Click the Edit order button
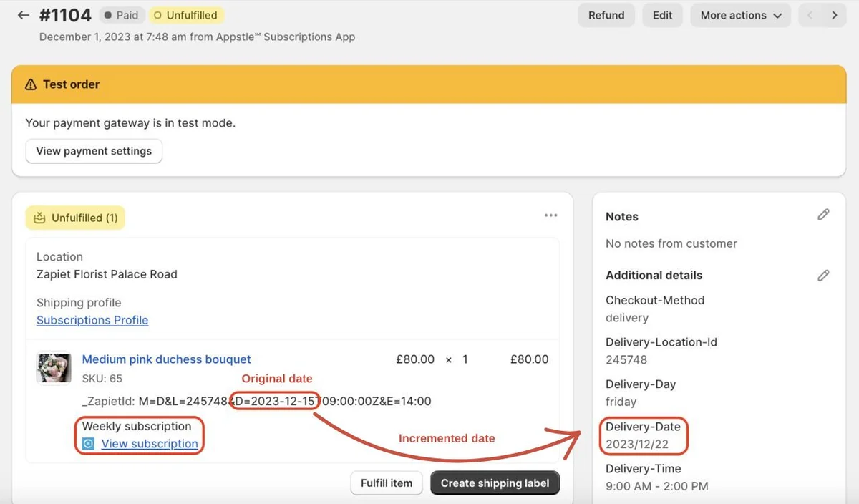Image resolution: width=859 pixels, height=504 pixels. tap(663, 15)
